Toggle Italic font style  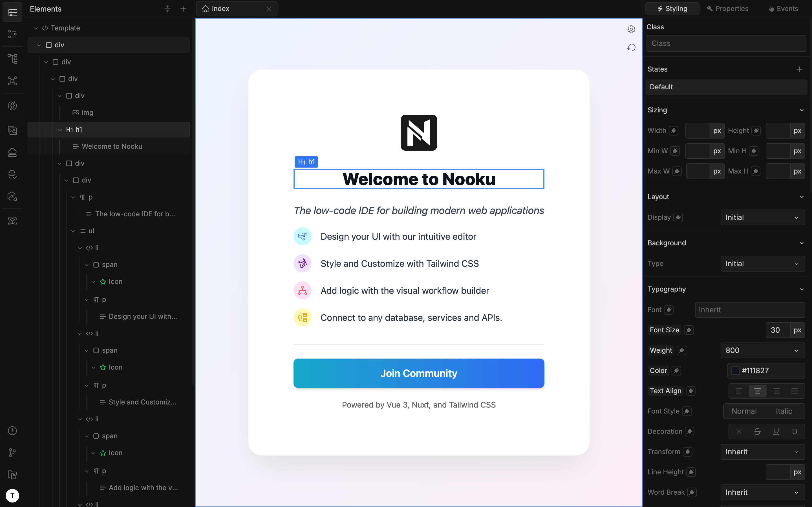click(x=784, y=411)
